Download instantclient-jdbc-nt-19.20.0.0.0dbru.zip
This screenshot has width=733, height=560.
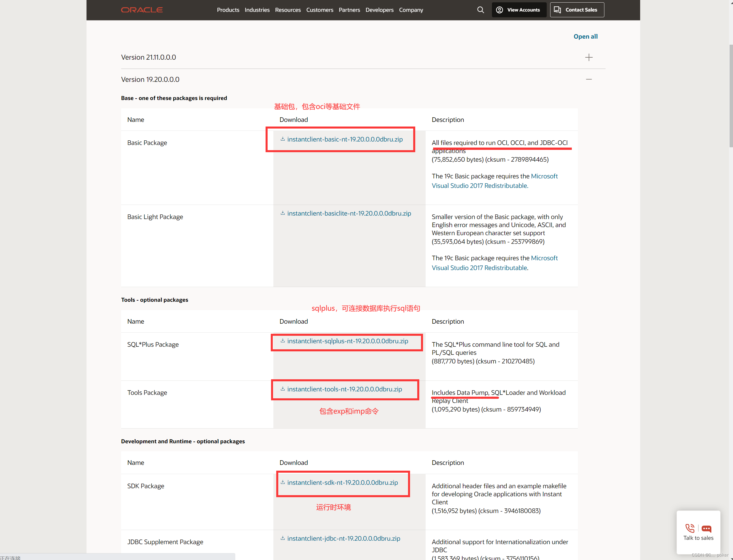pos(343,538)
